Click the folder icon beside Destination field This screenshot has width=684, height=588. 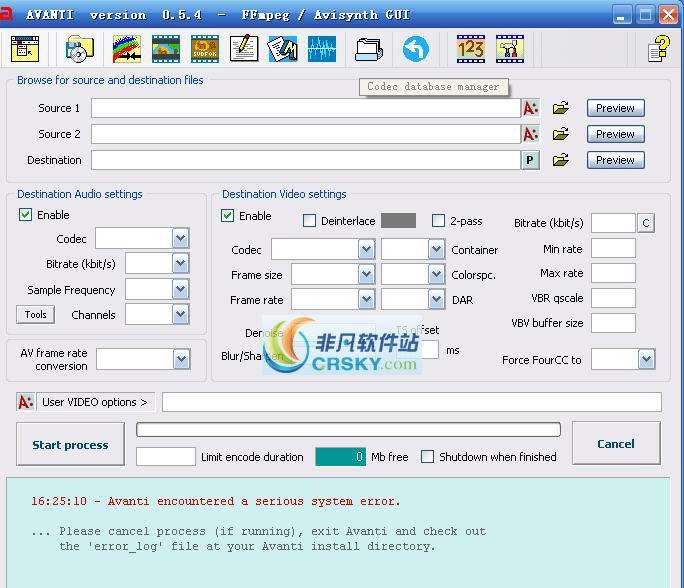pyautogui.click(x=561, y=160)
